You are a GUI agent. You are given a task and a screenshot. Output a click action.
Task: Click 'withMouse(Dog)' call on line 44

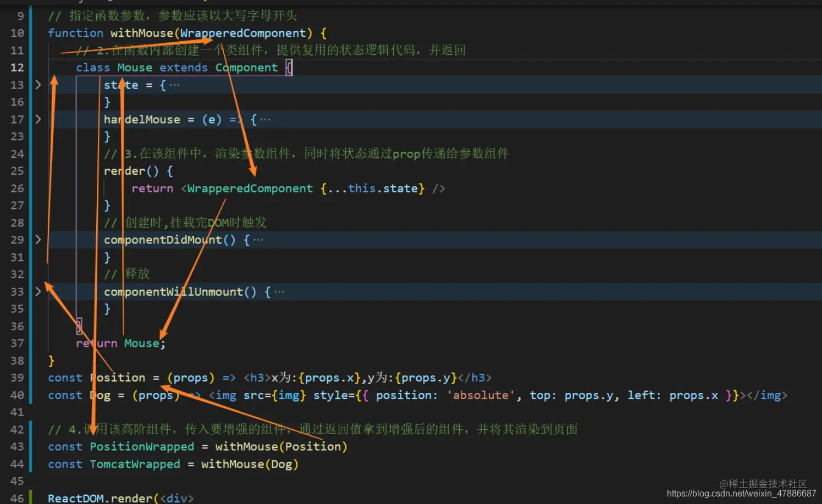(250, 464)
